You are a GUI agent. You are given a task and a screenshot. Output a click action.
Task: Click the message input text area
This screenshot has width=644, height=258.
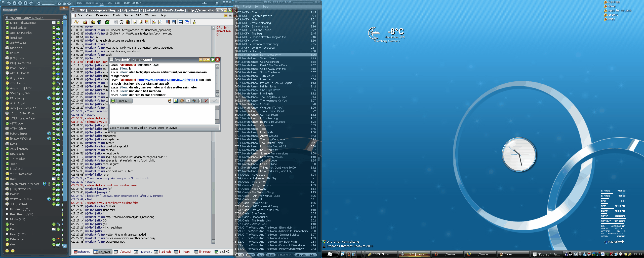162,115
